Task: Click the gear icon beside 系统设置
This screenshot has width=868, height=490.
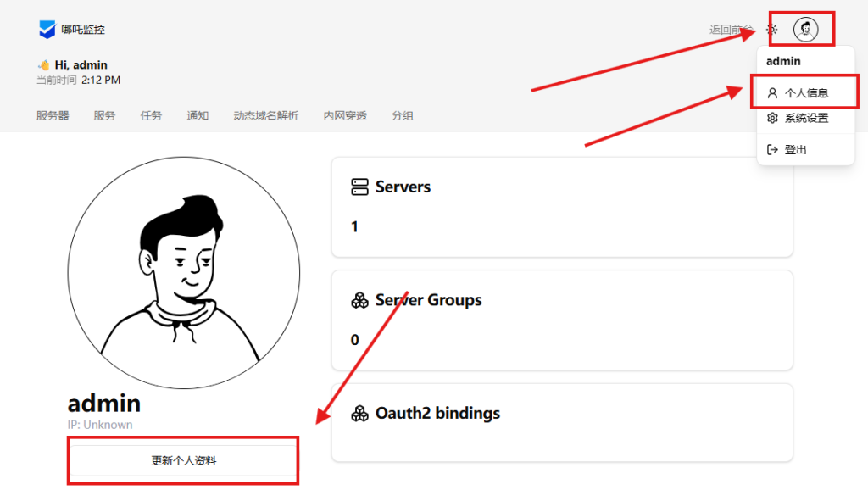Action: click(772, 119)
